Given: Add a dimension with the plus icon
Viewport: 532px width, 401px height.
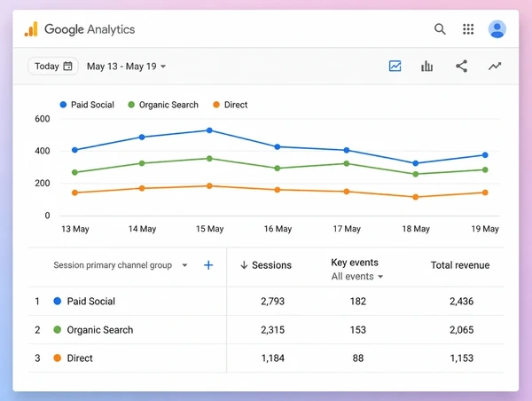Looking at the screenshot, I should 208,265.
